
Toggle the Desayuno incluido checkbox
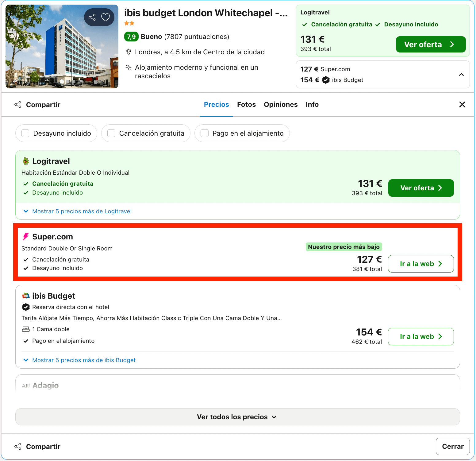(x=25, y=133)
